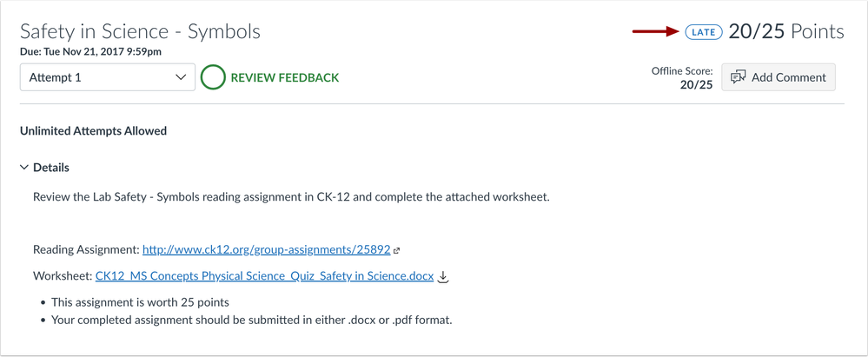Click the 20/25 Points score text

pyautogui.click(x=786, y=32)
